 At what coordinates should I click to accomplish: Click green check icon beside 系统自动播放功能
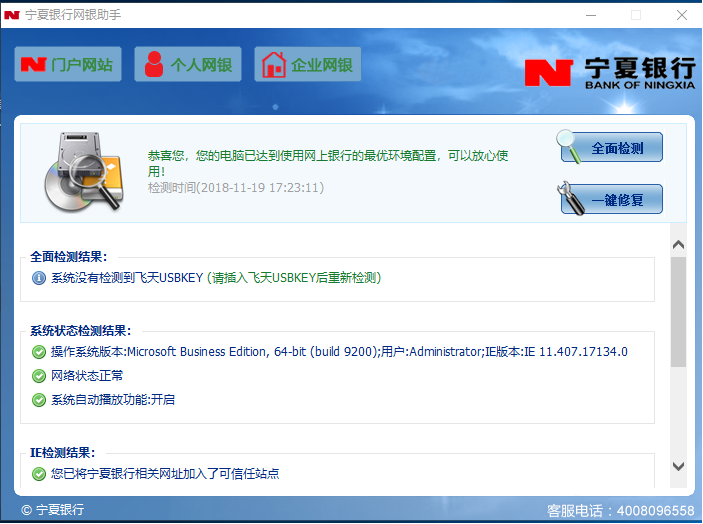coord(39,400)
